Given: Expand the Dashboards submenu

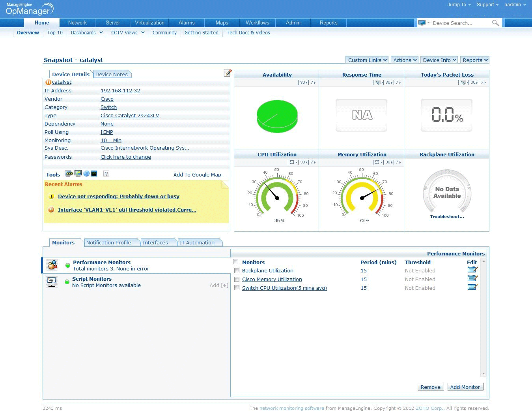Looking at the screenshot, I should click(x=87, y=33).
